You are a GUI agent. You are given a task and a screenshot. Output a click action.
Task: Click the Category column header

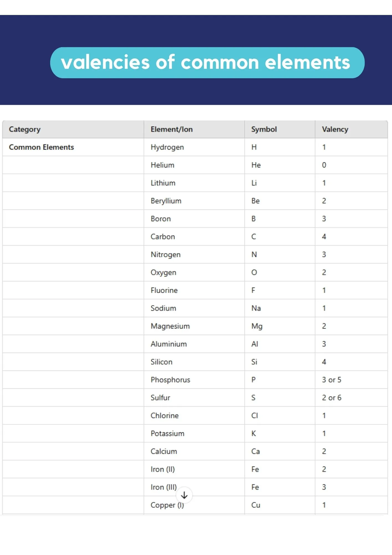point(25,129)
